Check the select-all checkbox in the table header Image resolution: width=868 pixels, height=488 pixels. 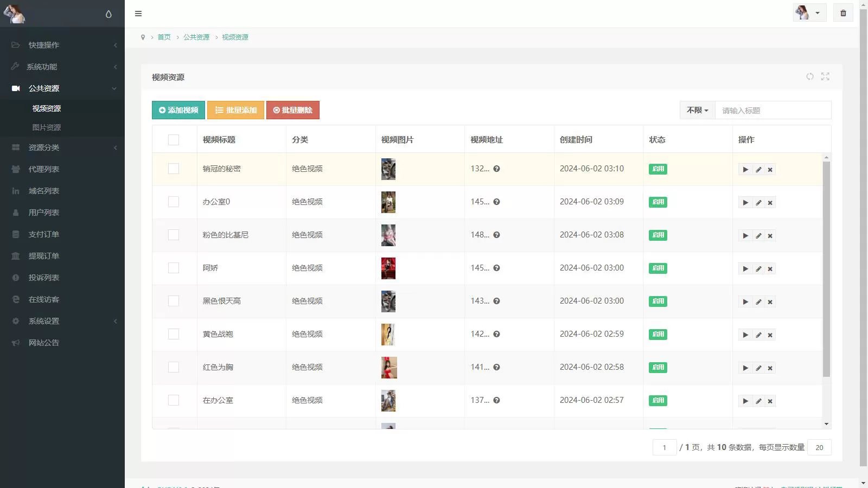click(x=174, y=139)
